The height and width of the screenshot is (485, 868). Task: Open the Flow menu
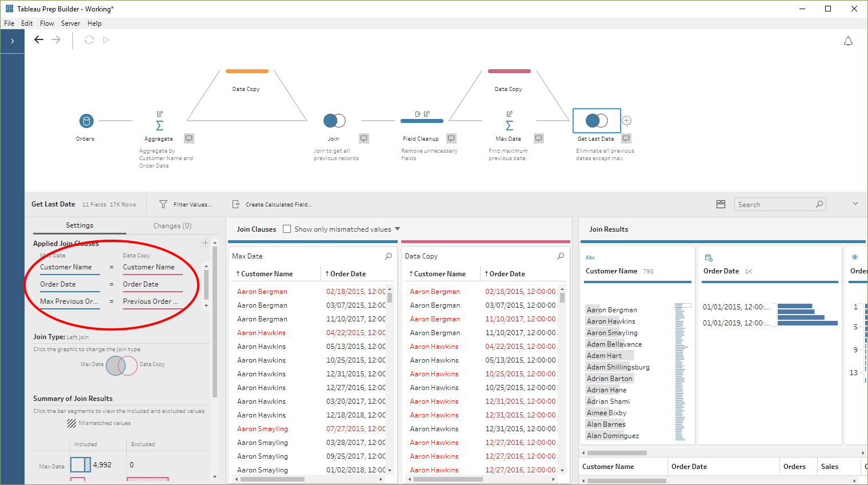coord(47,23)
